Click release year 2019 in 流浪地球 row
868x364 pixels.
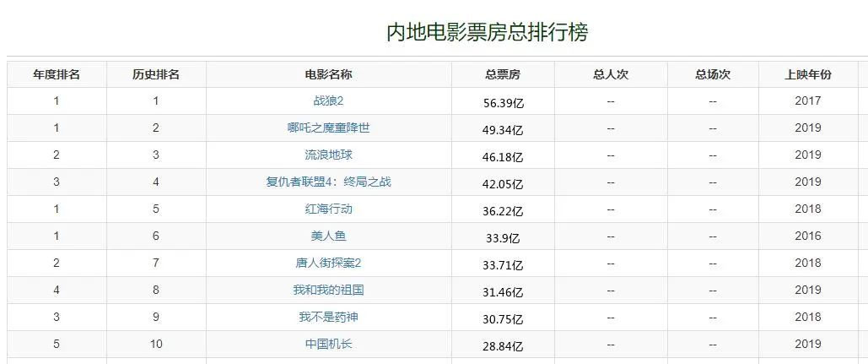[807, 155]
